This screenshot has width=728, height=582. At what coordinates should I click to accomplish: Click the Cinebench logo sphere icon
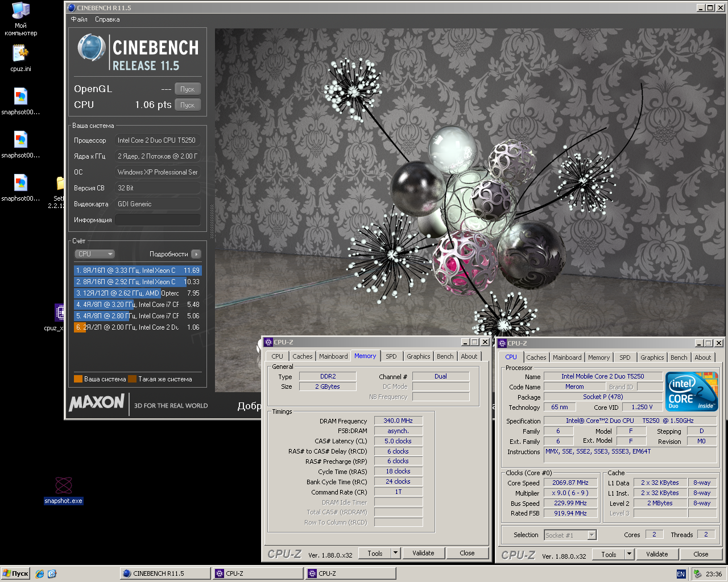(91, 48)
